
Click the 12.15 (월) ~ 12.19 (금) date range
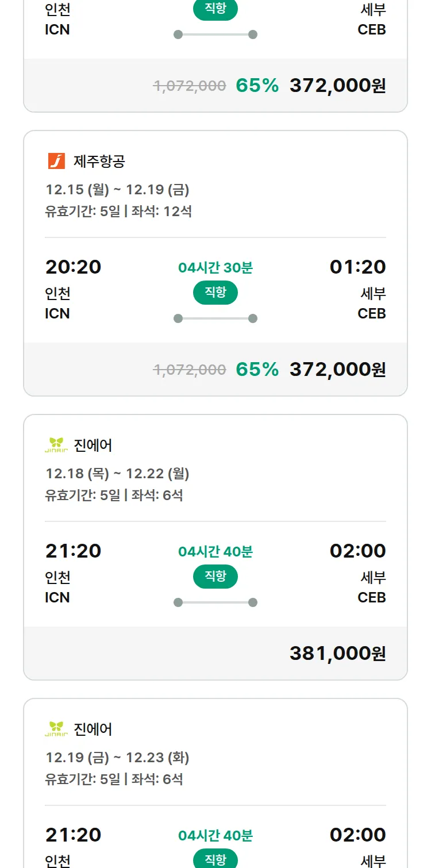[117, 190]
